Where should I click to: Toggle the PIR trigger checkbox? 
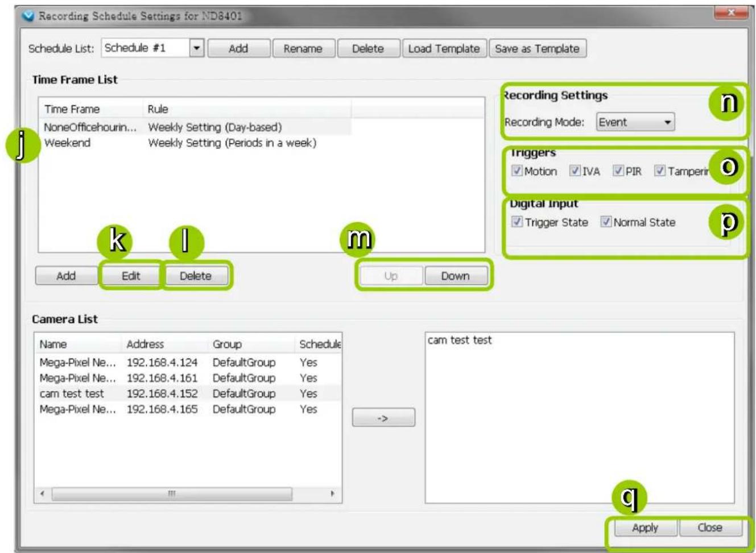(x=618, y=171)
